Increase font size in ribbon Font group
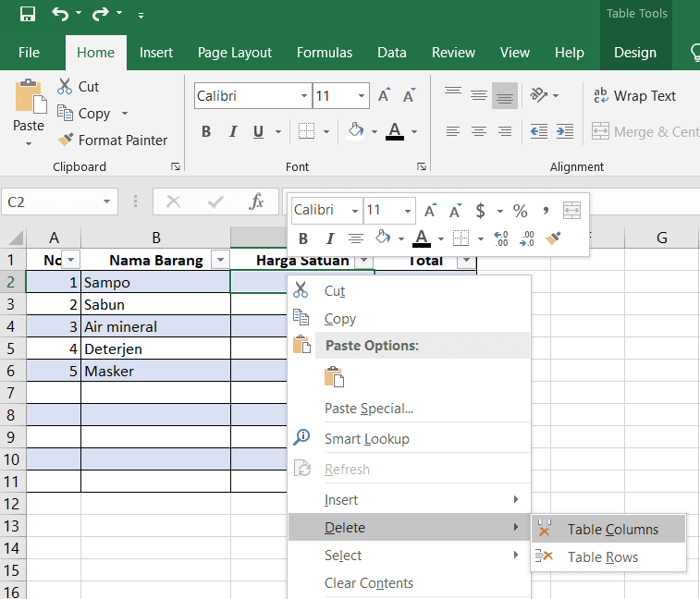Screen dimensions: 700x599 (384, 95)
